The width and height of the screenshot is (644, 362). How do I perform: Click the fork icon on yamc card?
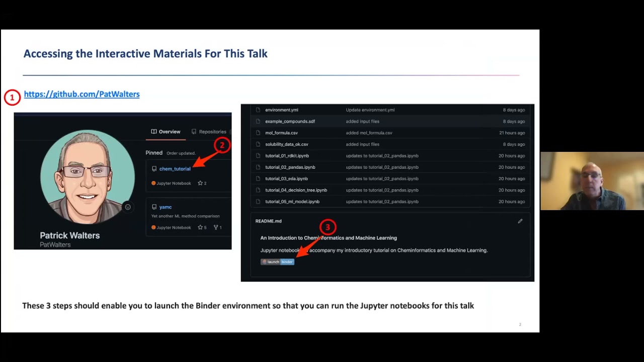[x=216, y=228]
